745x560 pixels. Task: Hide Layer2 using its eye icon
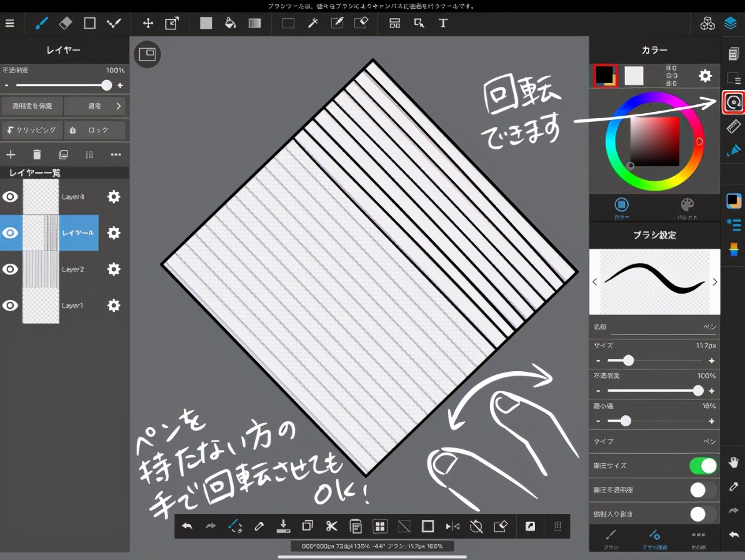pyautogui.click(x=10, y=269)
